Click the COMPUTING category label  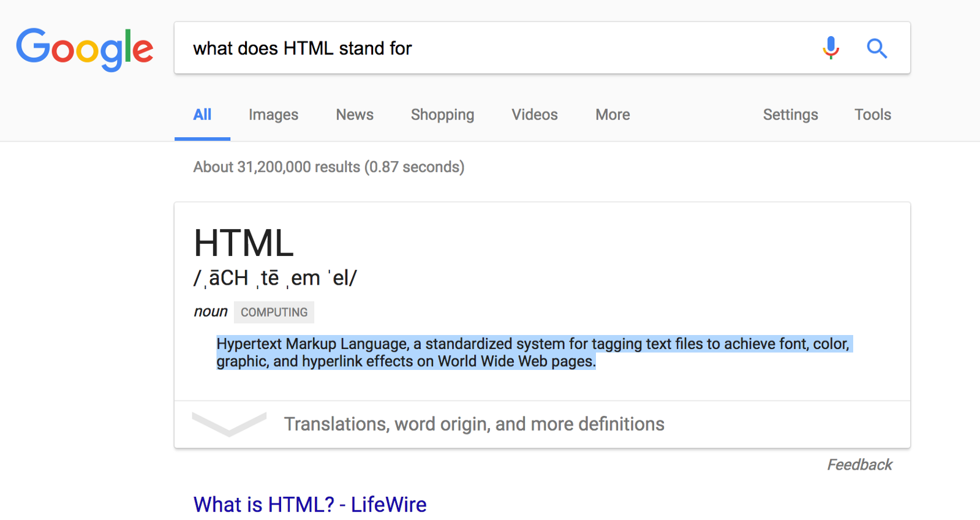point(274,312)
